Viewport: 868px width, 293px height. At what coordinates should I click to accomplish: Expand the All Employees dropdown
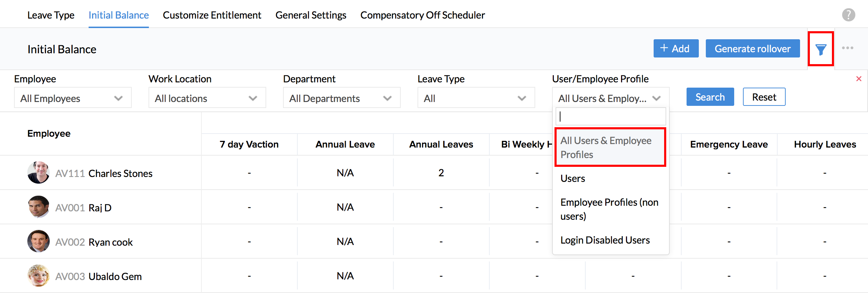point(73,98)
